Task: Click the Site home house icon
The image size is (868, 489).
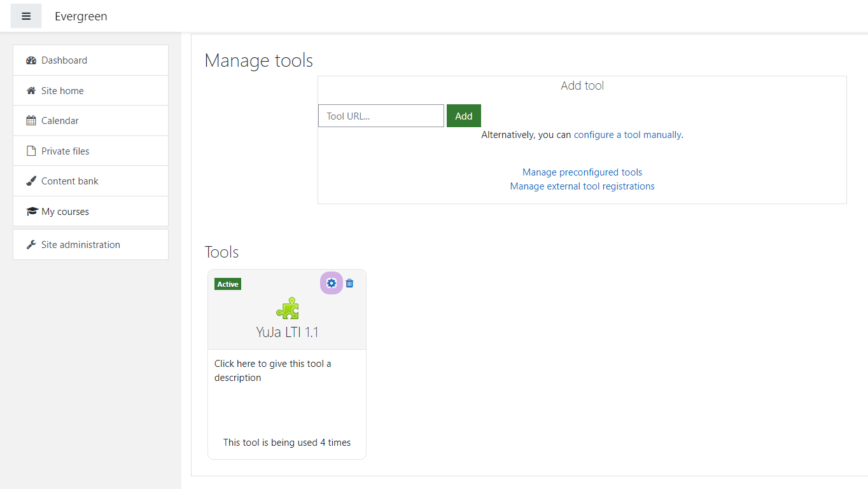Action: coord(31,90)
